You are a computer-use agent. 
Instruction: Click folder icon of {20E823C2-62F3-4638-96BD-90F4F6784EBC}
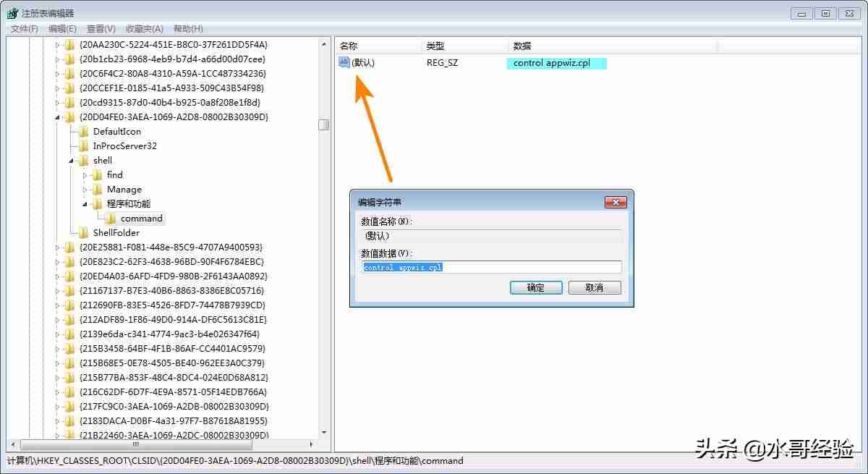click(x=70, y=261)
